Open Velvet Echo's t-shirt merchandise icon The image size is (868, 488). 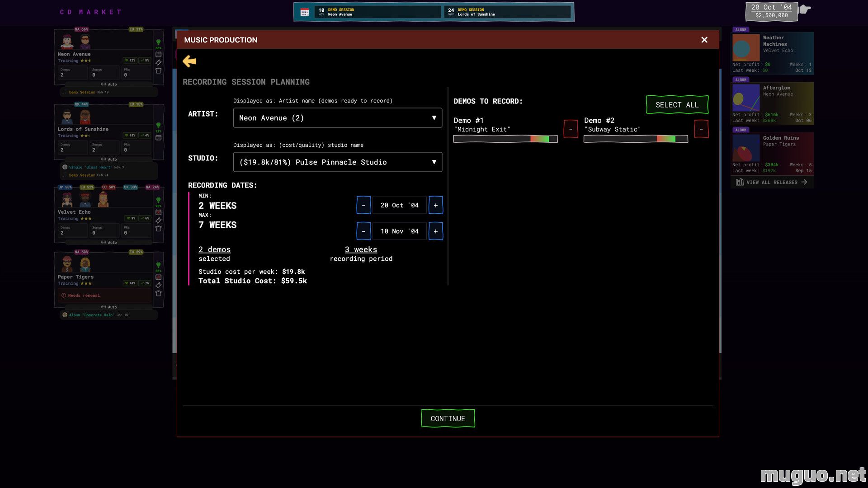pyautogui.click(x=158, y=229)
